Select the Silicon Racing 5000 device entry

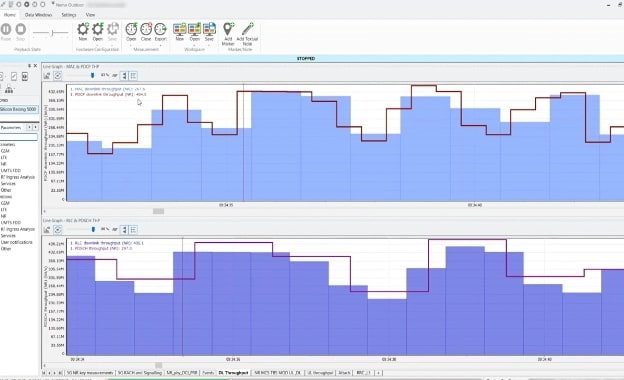(19, 109)
